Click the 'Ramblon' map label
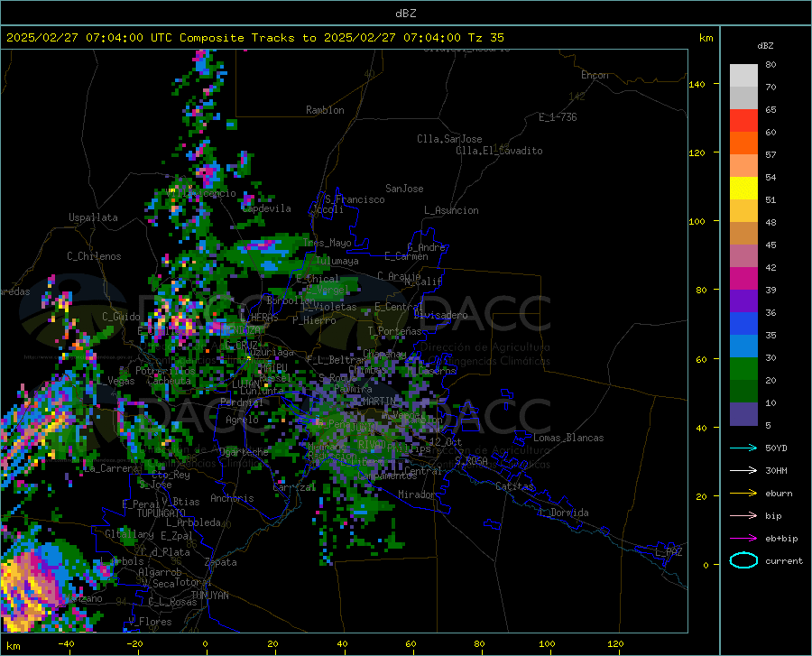Screen dimensions: 812x656 tap(325, 110)
